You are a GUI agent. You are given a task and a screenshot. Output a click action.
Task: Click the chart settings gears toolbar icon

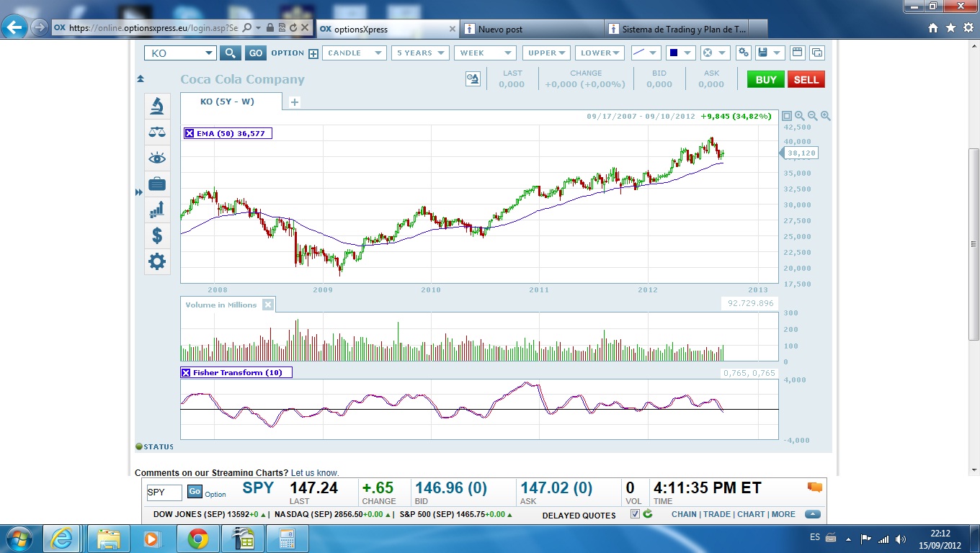744,53
